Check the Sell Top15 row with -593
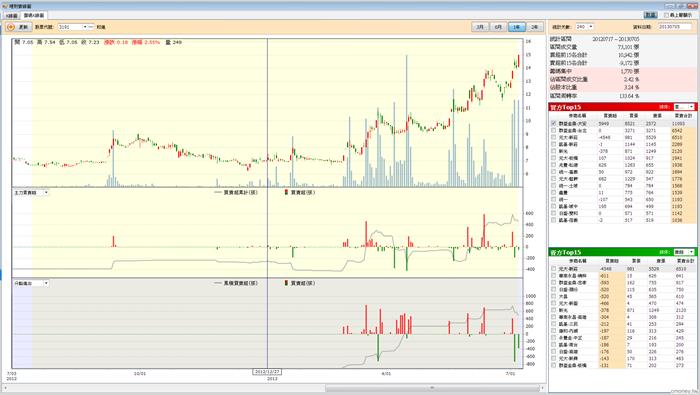The image size is (700, 395). pos(554,283)
